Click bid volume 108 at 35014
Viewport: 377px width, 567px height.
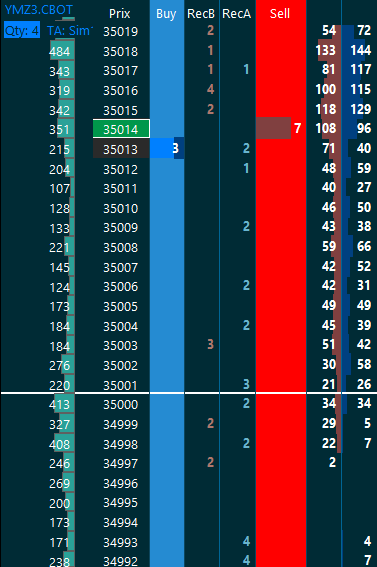[326, 128]
